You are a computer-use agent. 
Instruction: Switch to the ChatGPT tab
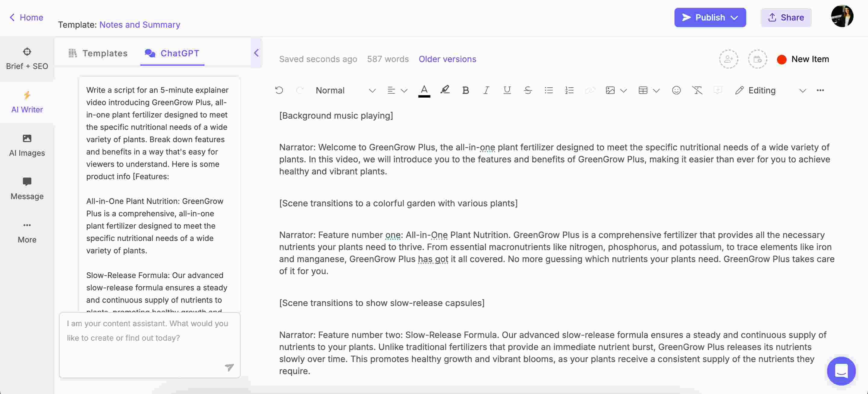coord(172,53)
